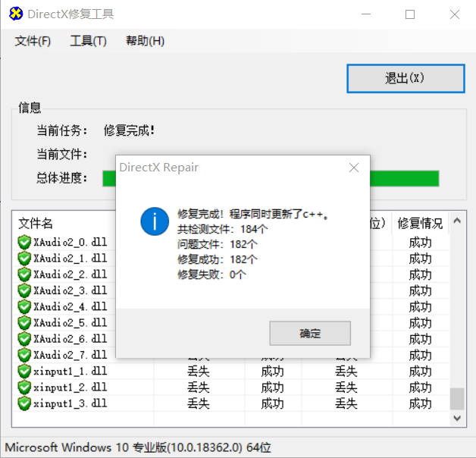
Task: Click 修复情况 成功 cell for XAudio2_4.dll
Action: tap(420, 307)
